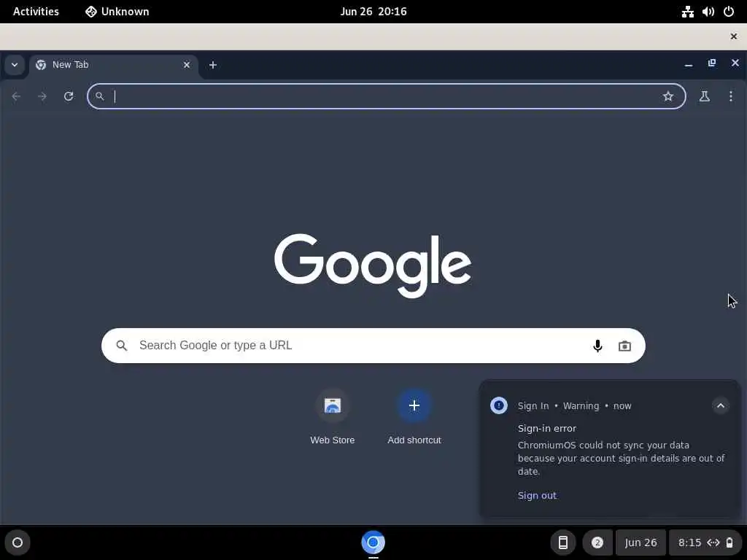Click the Chromium icon in the shelf
This screenshot has width=747, height=560.
pyautogui.click(x=373, y=542)
